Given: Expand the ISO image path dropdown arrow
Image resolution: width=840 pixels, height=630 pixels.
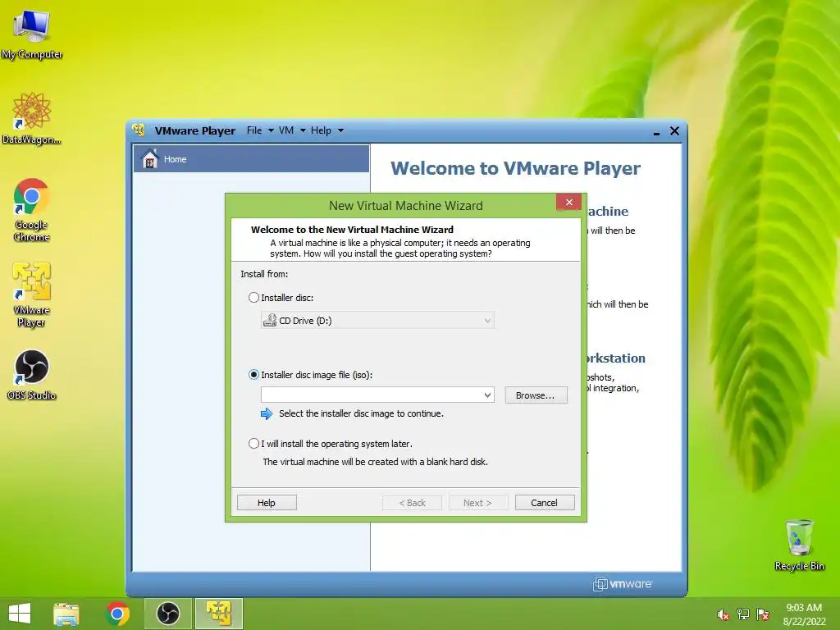Looking at the screenshot, I should point(487,395).
